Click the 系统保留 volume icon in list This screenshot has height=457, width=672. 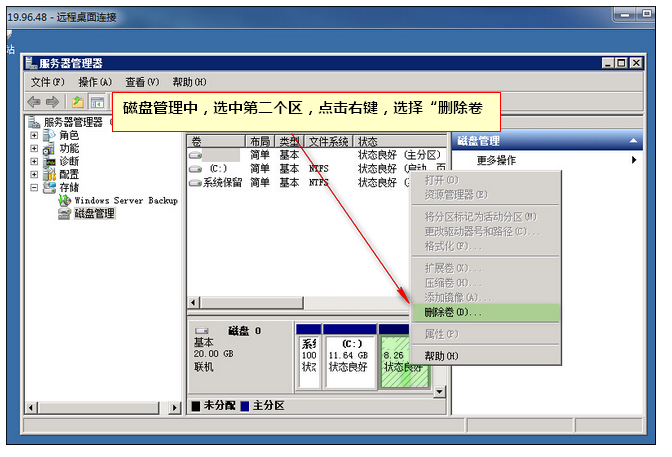(195, 183)
